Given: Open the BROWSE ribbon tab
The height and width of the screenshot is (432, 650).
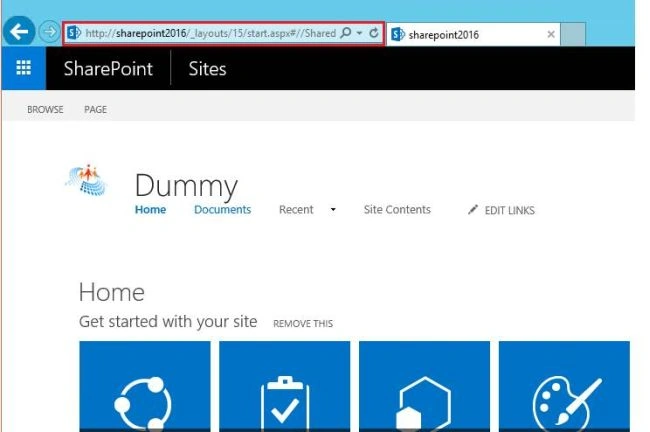Looking at the screenshot, I should point(45,109).
